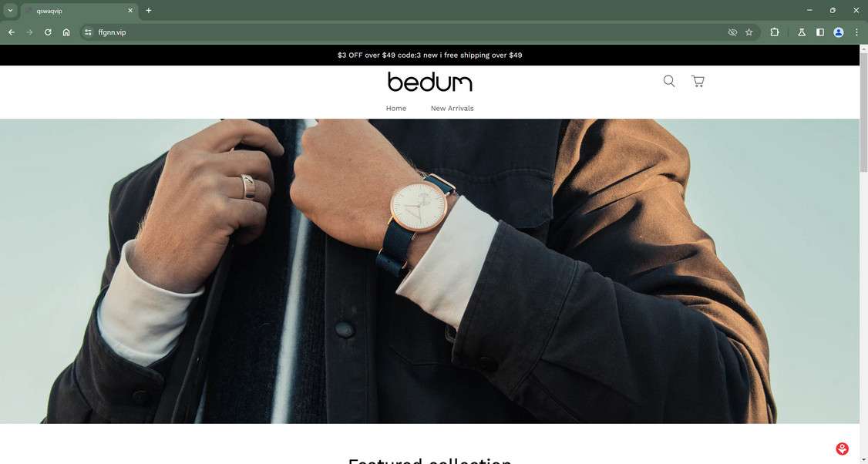Go to the Home menu item
The width and height of the screenshot is (868, 464).
click(x=395, y=108)
